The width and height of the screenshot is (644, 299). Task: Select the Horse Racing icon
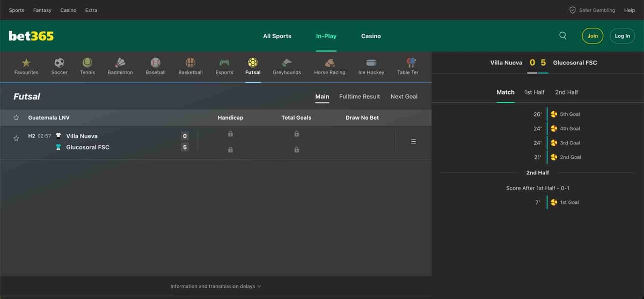click(330, 62)
